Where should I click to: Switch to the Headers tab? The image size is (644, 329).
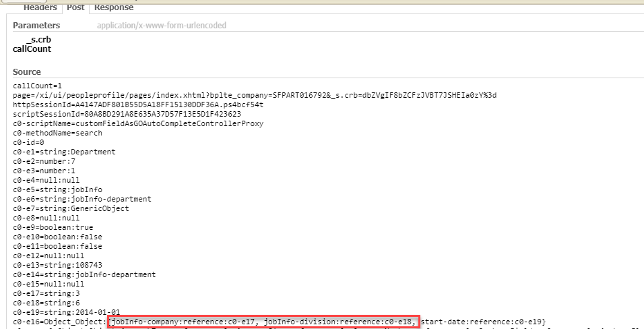coord(40,7)
